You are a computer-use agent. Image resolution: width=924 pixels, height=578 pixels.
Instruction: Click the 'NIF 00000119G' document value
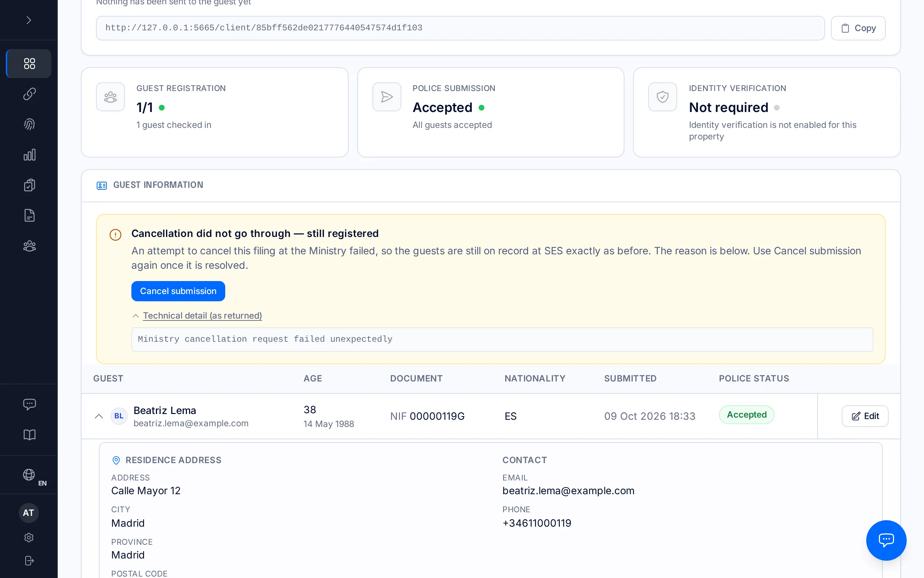coord(427,416)
